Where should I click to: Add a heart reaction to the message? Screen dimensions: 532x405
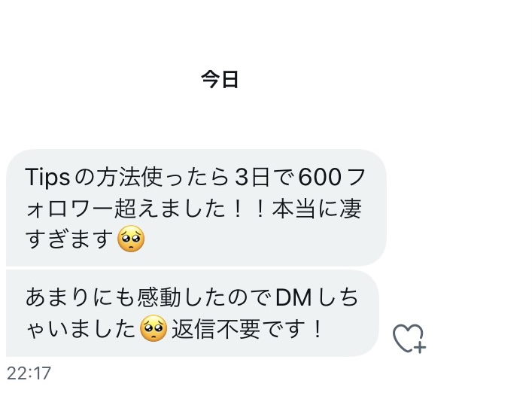pyautogui.click(x=409, y=338)
